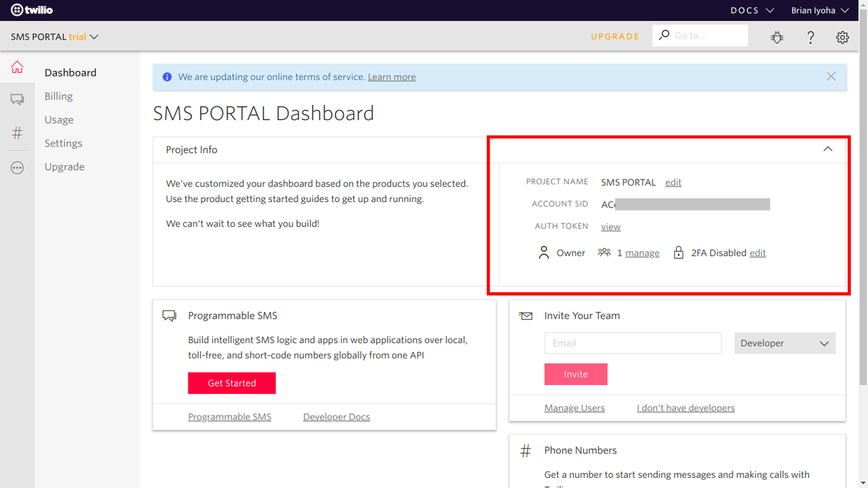
Task: Open the All Products ellipsis icon in sidebar
Action: [x=17, y=167]
